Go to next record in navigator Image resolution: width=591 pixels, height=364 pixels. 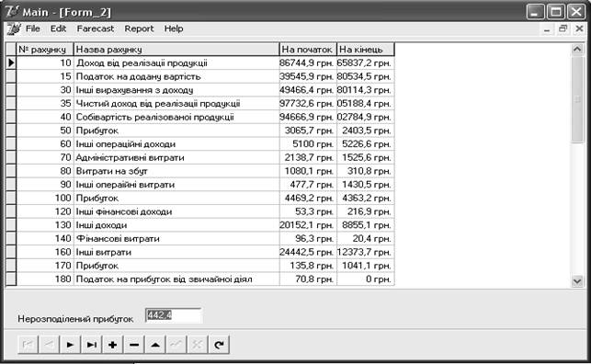(x=70, y=345)
